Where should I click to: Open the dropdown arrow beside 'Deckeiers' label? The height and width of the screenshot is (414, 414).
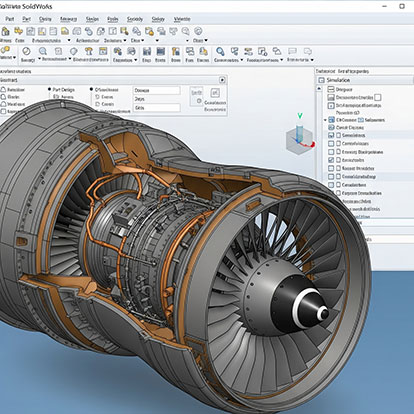tap(125, 40)
